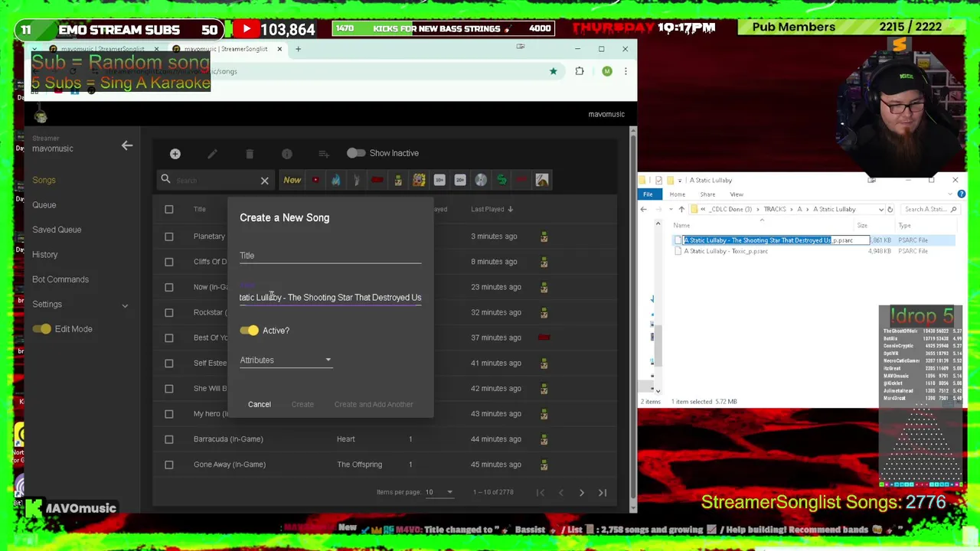Open the items per page dropdown

pyautogui.click(x=439, y=492)
